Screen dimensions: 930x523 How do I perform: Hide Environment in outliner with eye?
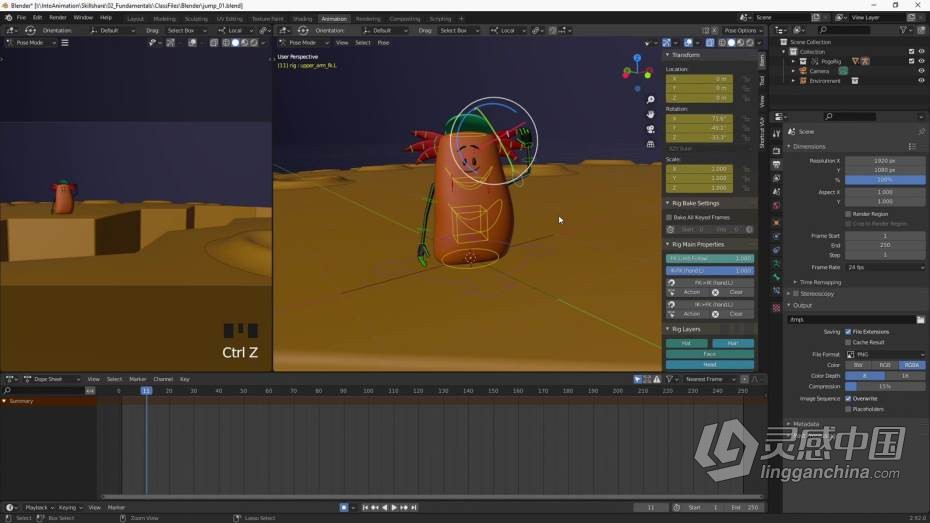(921, 81)
